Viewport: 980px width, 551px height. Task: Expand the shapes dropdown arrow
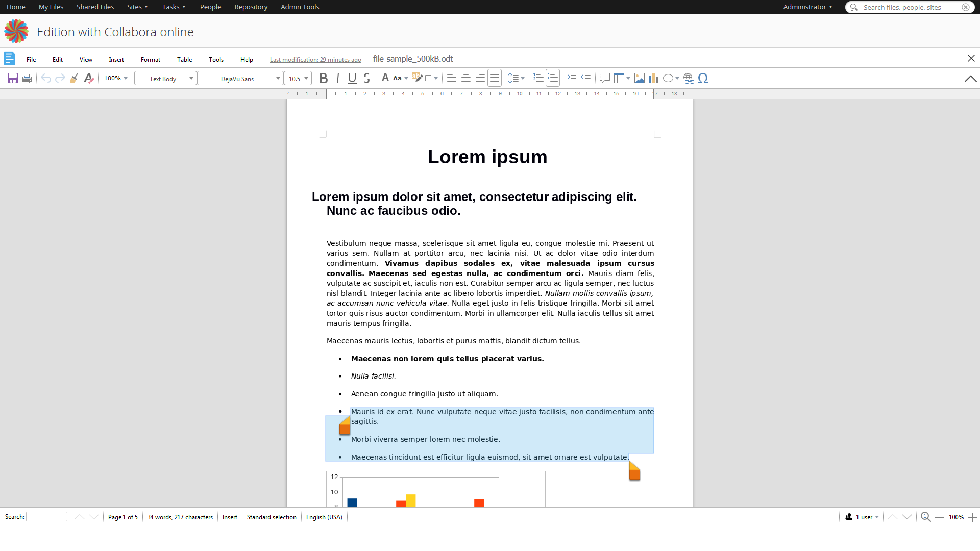[677, 78]
